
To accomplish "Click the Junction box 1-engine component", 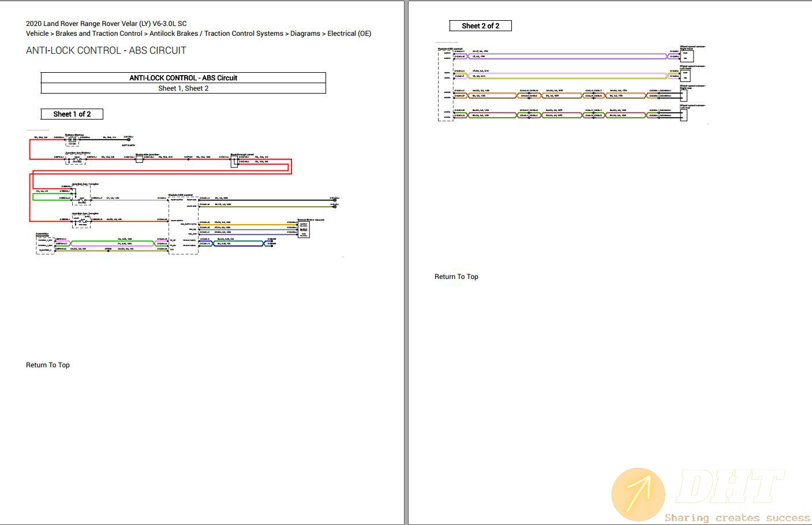I will (81, 195).
